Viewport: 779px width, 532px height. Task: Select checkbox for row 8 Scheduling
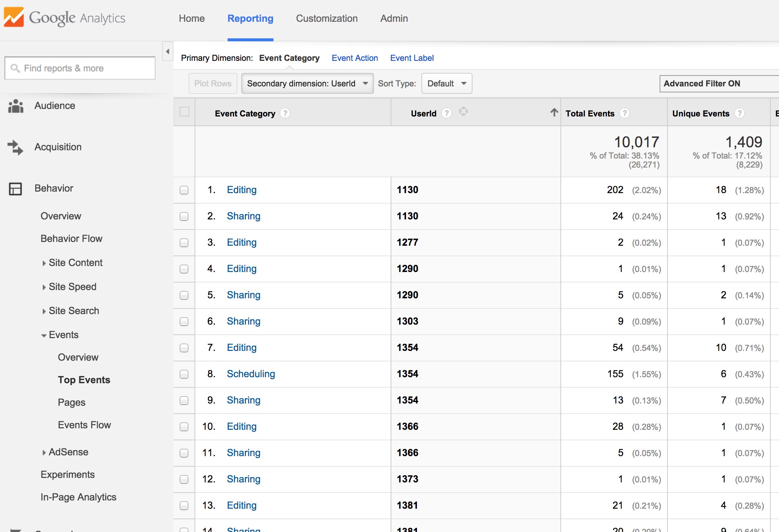tap(184, 374)
